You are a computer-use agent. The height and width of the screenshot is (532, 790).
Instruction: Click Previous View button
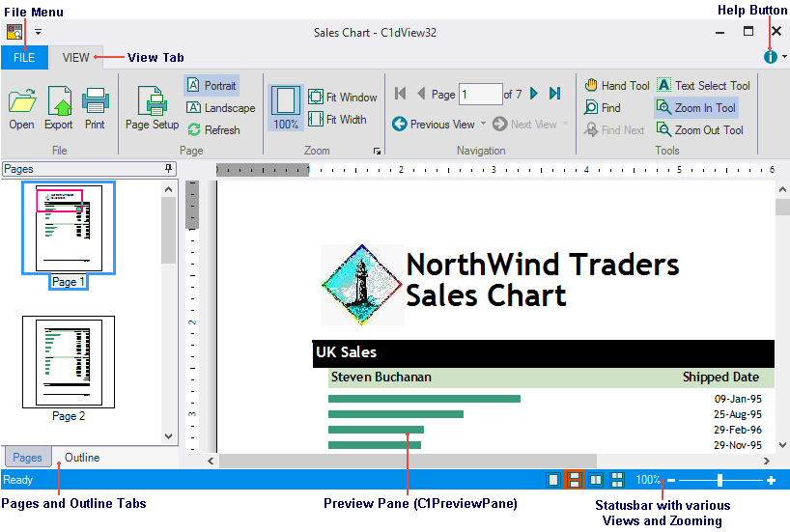[434, 124]
